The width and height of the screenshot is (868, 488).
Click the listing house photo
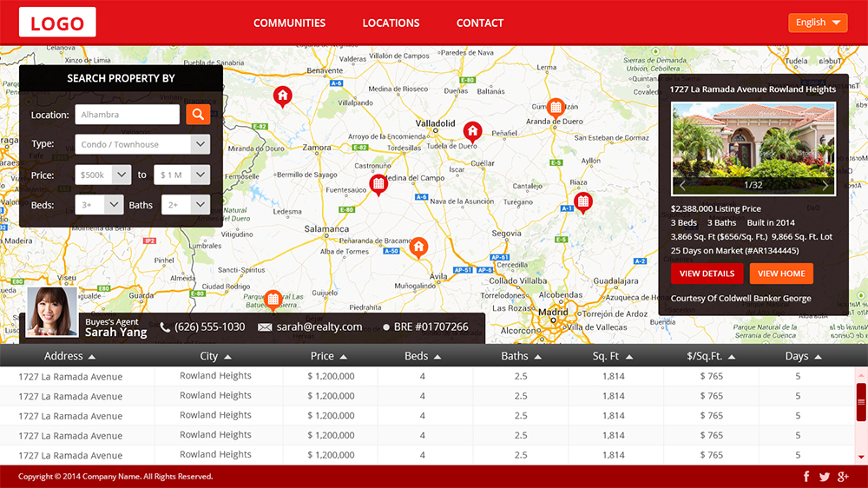click(753, 148)
